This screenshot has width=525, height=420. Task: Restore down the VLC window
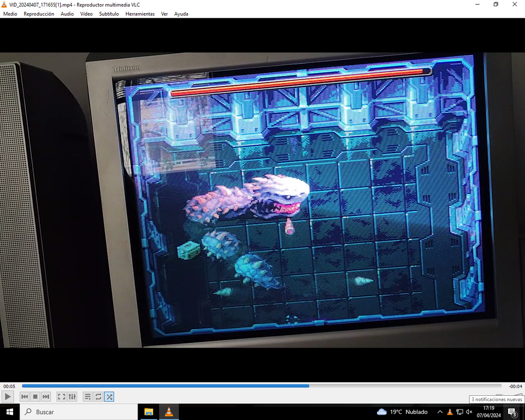(x=496, y=4)
